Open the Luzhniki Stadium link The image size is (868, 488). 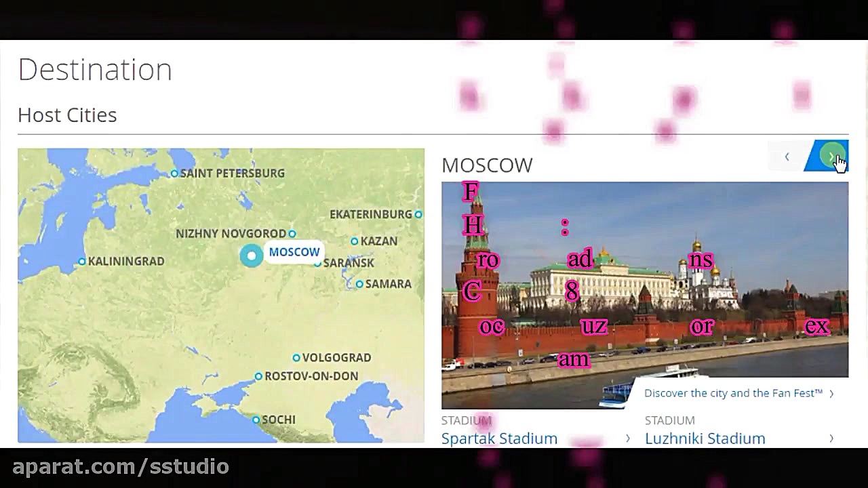(x=705, y=439)
